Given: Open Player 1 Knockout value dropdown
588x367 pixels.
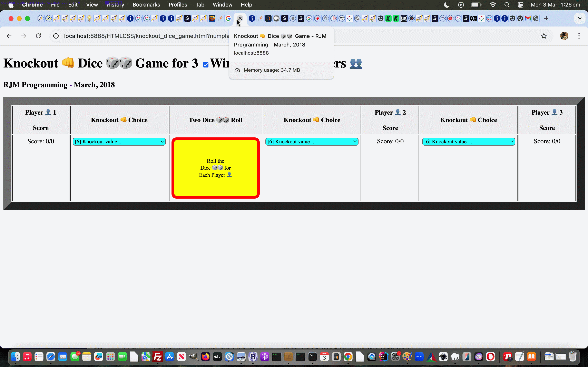Looking at the screenshot, I should 119,141.
